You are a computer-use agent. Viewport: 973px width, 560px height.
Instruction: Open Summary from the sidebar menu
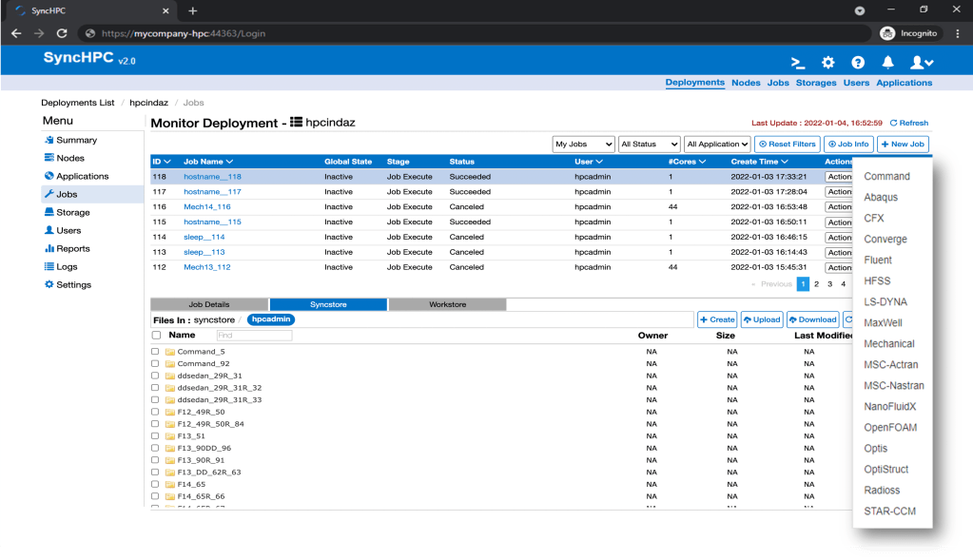click(76, 140)
